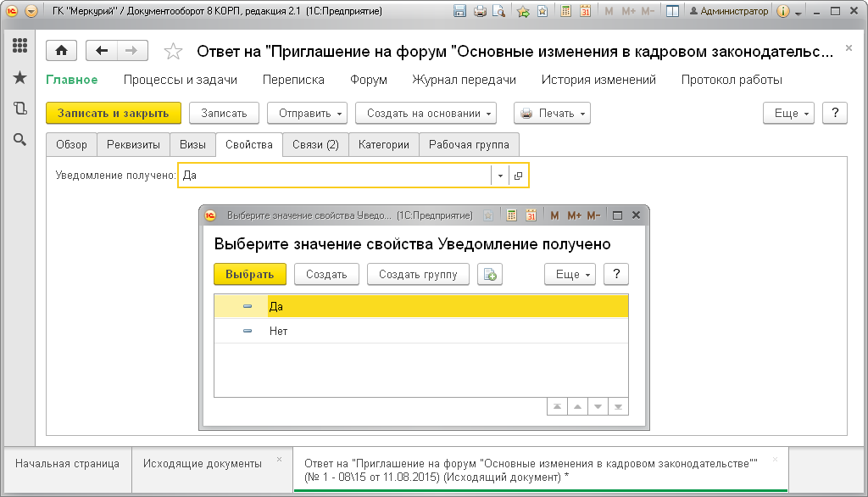Switch to Реквизиты tab
Screen dimensions: 868x497
click(x=133, y=145)
